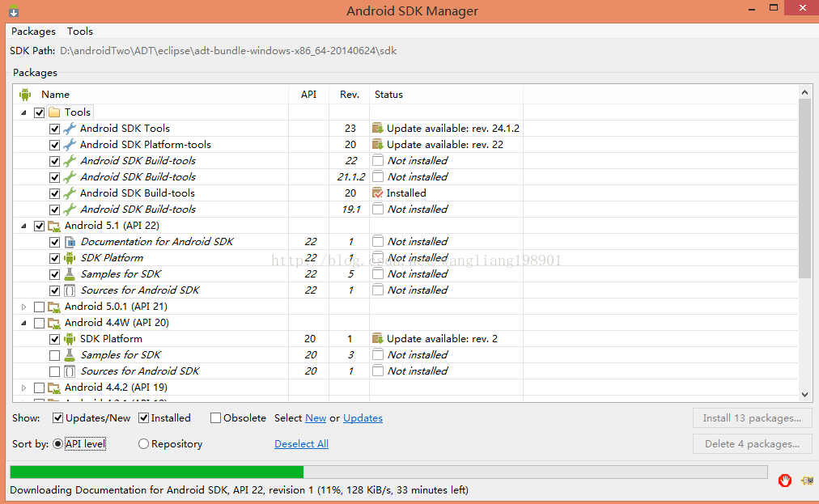The image size is (819, 504).
Task: Click the Tools folder icon
Action: [54, 112]
